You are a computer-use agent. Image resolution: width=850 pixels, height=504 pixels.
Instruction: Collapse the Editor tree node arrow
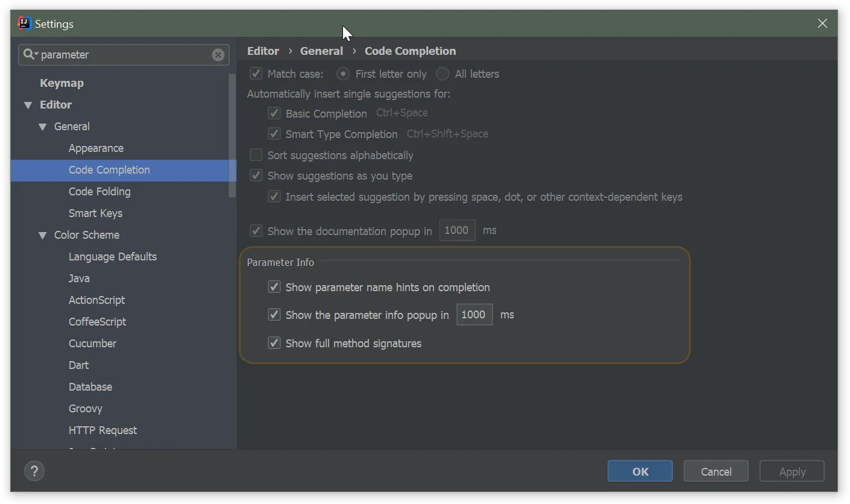point(28,105)
